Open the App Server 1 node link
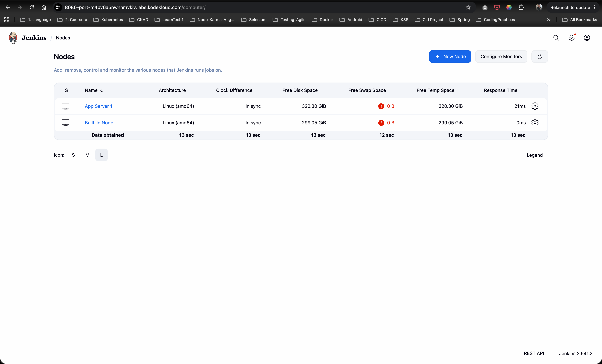 point(98,106)
